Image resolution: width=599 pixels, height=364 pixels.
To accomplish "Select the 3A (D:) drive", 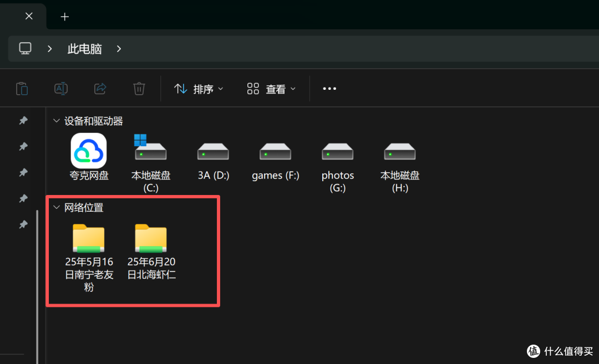I will coord(213,161).
